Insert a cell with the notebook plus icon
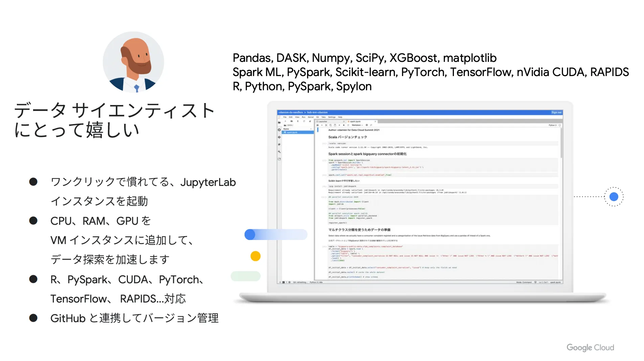 pos(322,125)
